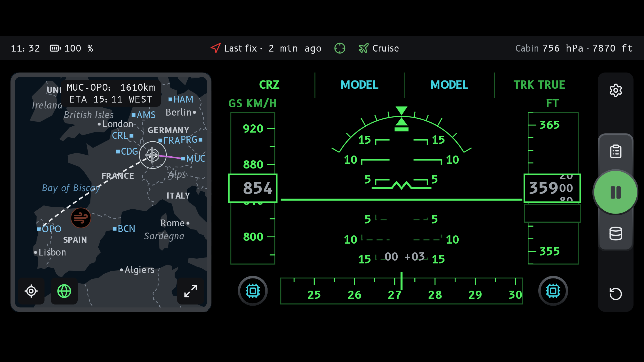644x362 pixels.
Task: Tap the Berlin city label
Action: click(x=181, y=112)
